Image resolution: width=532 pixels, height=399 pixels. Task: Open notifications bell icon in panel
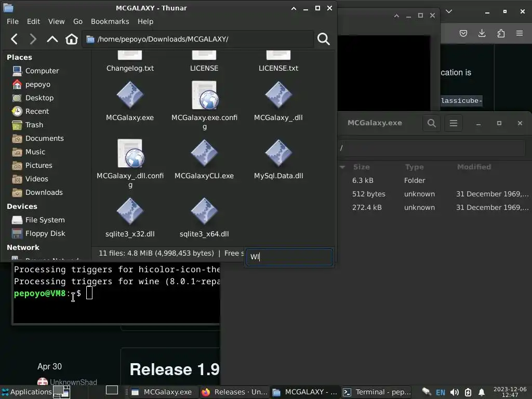[x=482, y=393]
